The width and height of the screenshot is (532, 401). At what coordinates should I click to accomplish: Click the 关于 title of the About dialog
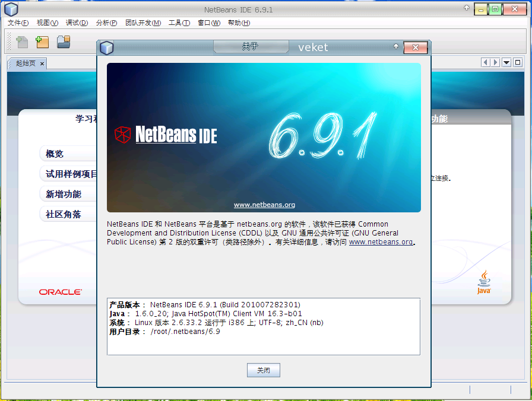point(251,46)
